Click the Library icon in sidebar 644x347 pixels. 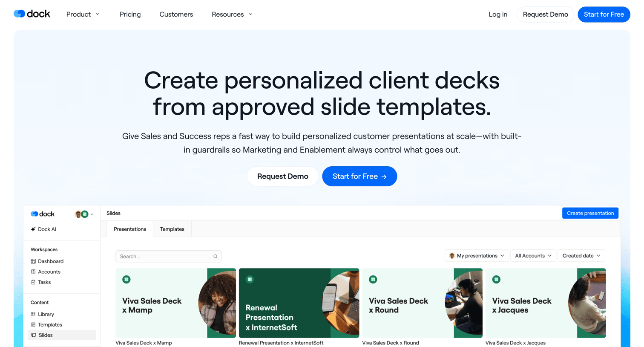(x=33, y=314)
